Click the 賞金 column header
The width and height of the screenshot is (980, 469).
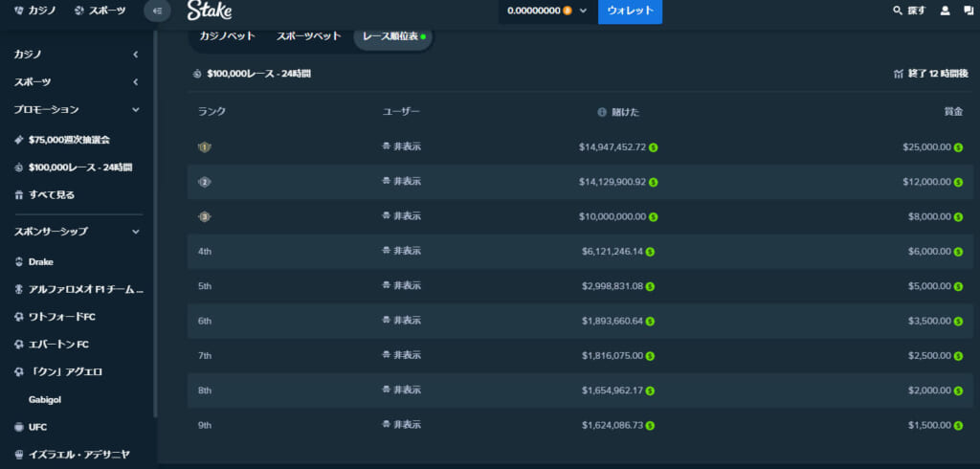[x=953, y=112]
